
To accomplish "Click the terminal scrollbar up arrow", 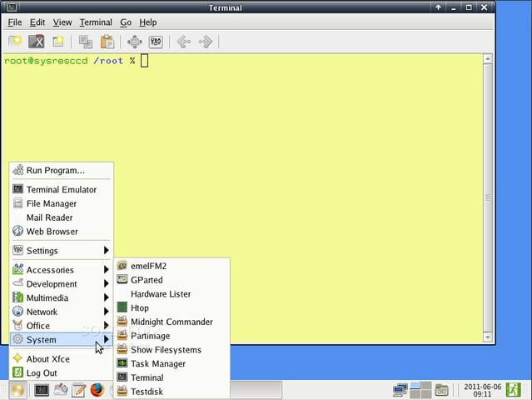I will pos(488,58).
